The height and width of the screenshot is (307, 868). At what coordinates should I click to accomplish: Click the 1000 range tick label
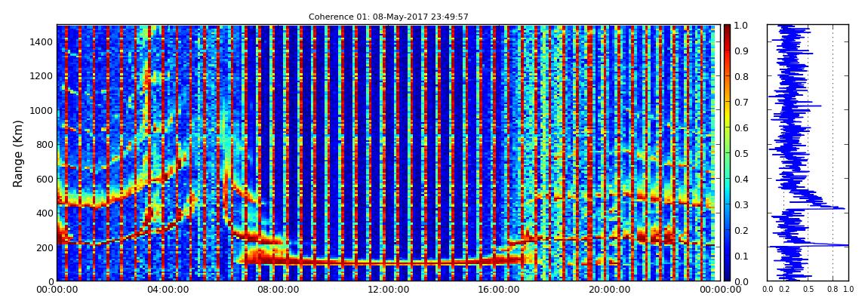42,111
